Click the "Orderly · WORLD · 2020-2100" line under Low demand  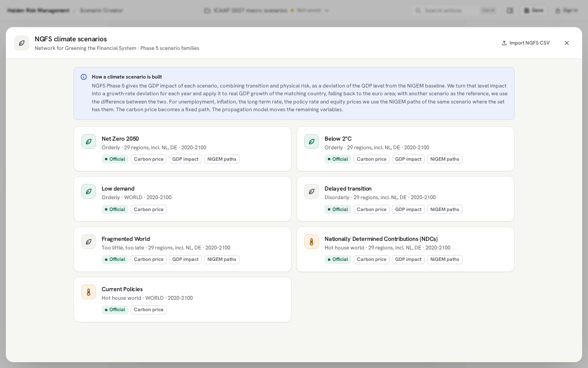[x=136, y=197]
